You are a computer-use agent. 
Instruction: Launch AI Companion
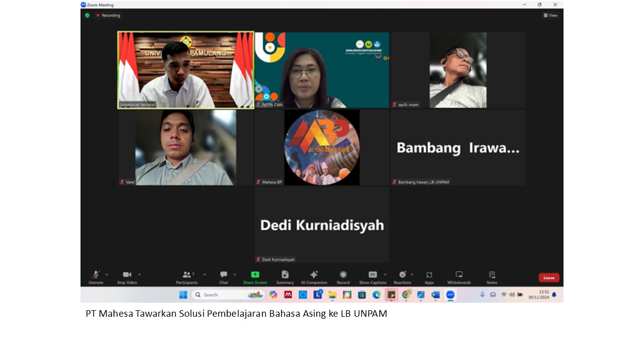point(314,277)
